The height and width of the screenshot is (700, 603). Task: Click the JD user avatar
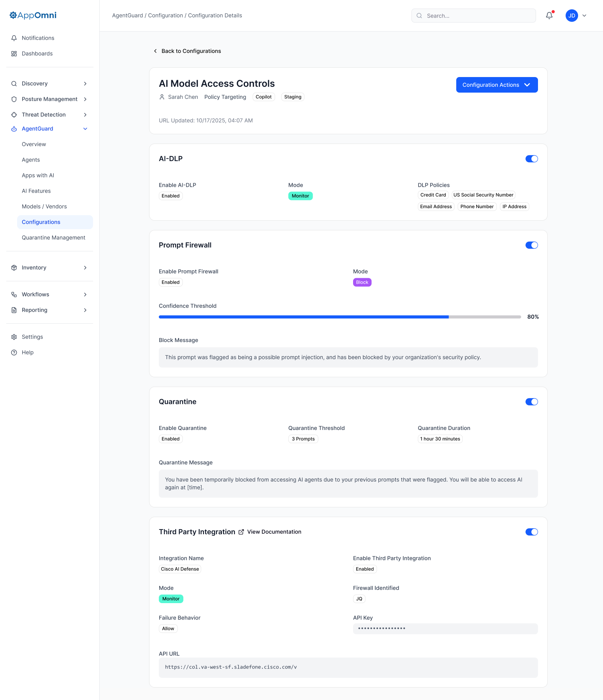tap(571, 16)
